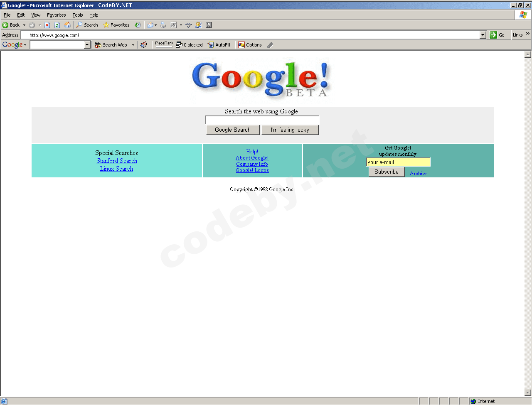Click the Windows flag throbber logo
Image resolution: width=532 pixels, height=405 pixels.
pos(523,15)
